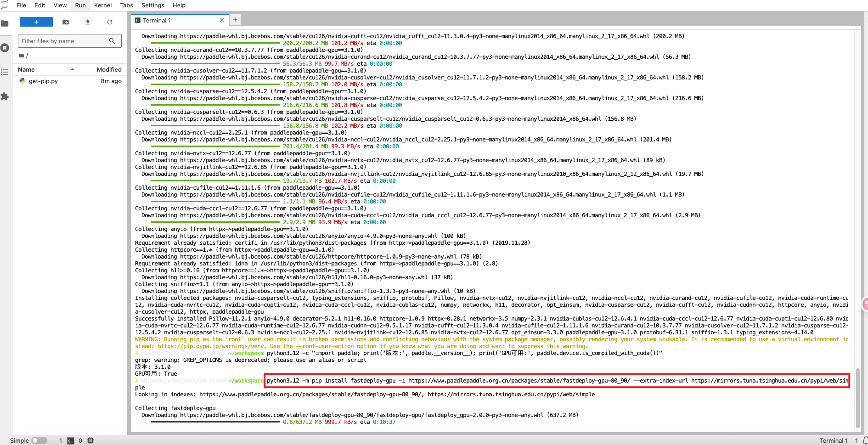868x445 pixels.
Task: Create a new folder with toolbar icon
Action: [x=66, y=22]
